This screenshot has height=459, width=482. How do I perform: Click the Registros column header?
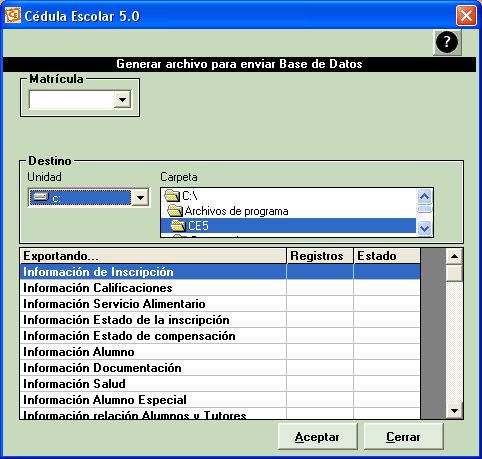(320, 256)
